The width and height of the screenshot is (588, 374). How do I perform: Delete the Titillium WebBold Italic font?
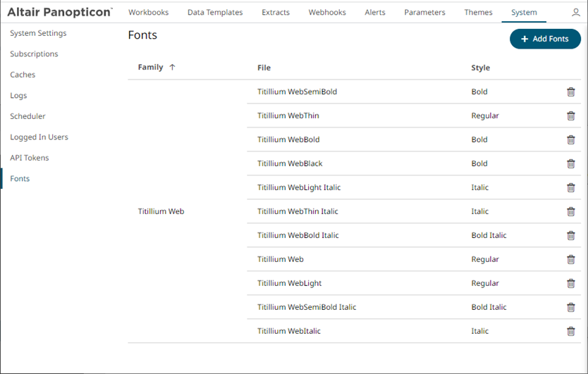pos(571,236)
